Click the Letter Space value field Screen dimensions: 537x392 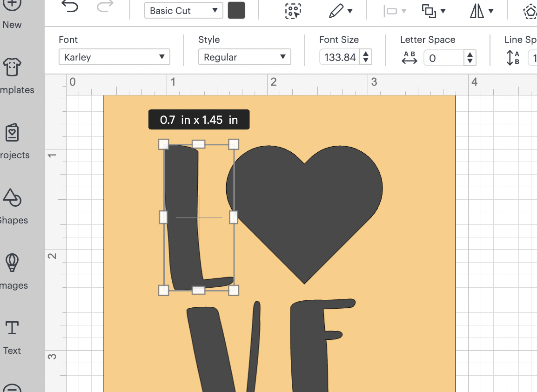[x=444, y=58]
